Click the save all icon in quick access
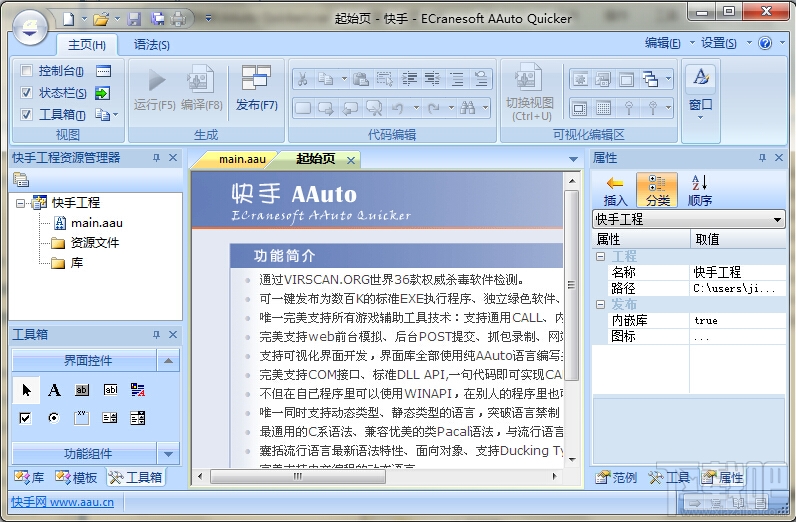 click(157, 19)
